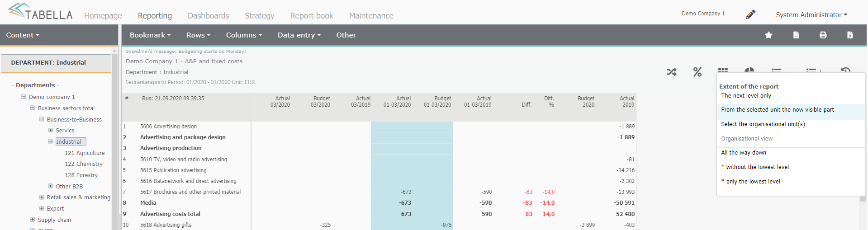Click the shuffle arrows icon
Screen dimensions: 868x230
point(672,72)
